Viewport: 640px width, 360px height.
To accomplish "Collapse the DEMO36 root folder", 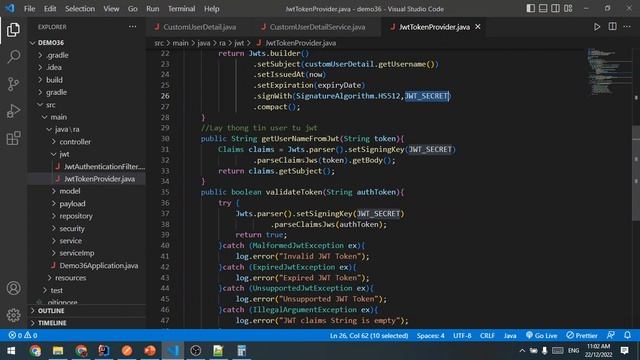I will (51, 42).
